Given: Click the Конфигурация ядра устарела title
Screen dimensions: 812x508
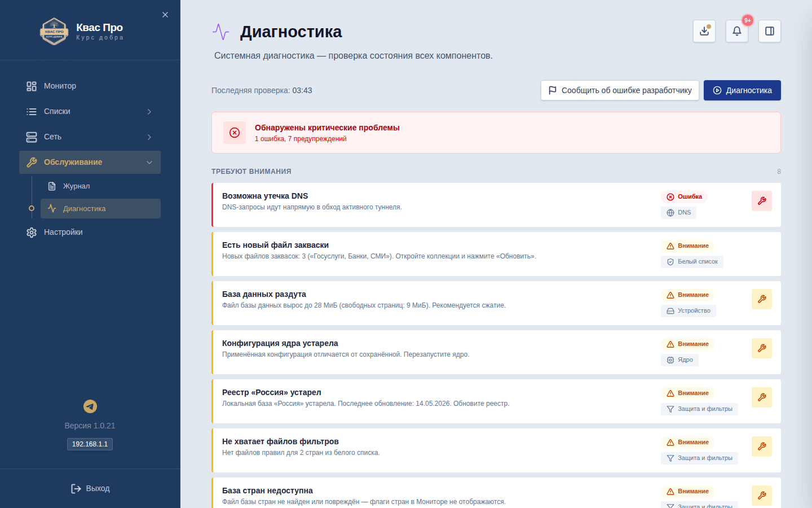Looking at the screenshot, I should point(280,343).
